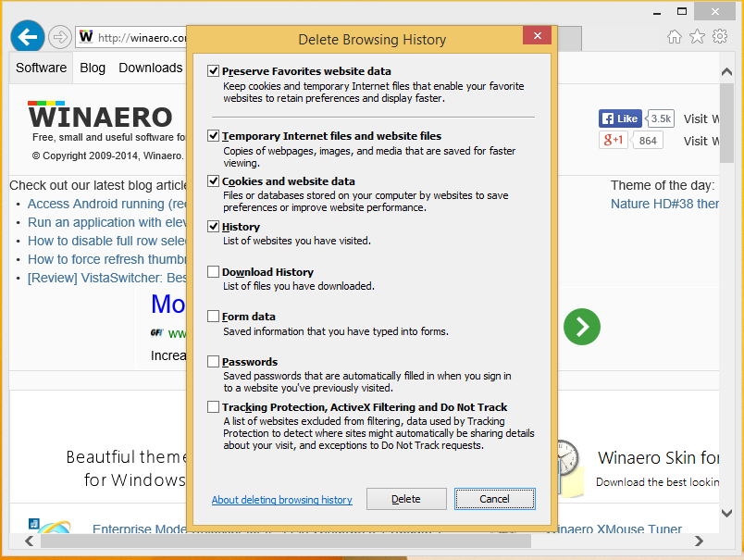Open the Home page icon
Viewport: 744px width, 560px height.
coord(675,36)
